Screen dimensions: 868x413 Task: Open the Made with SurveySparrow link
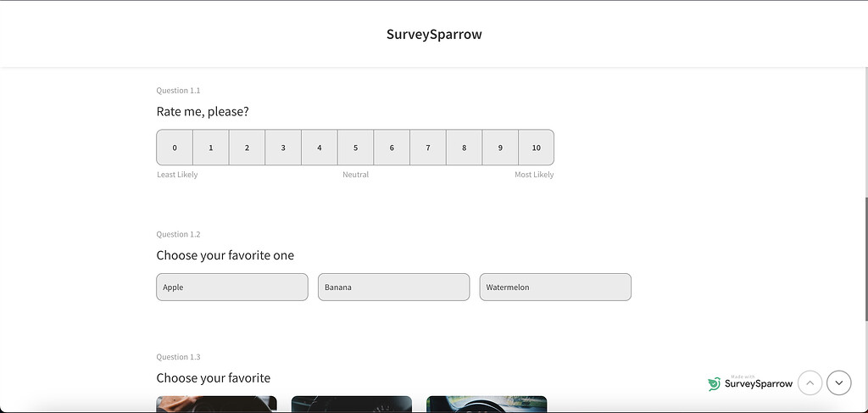759,383
